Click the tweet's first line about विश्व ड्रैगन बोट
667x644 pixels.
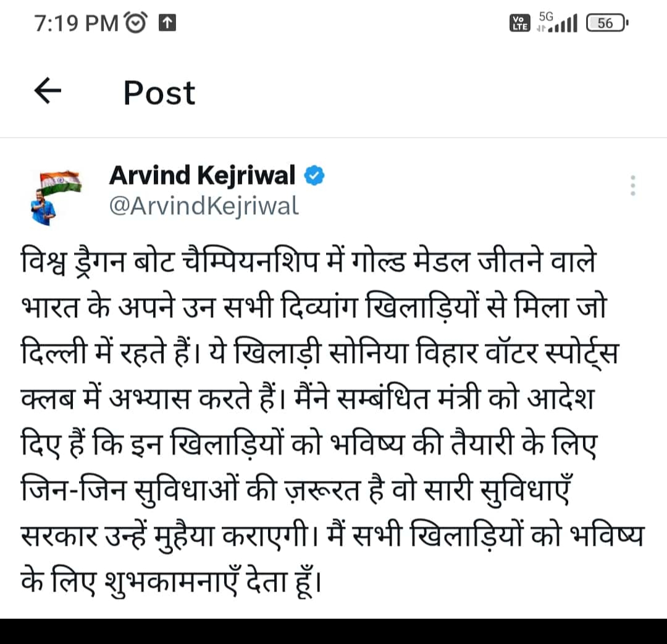[309, 262]
